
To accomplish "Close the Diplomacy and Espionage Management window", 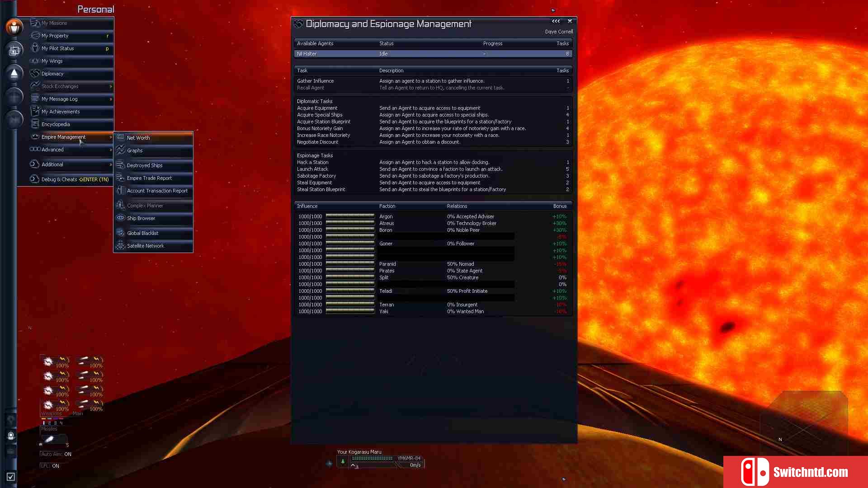I will (x=570, y=21).
